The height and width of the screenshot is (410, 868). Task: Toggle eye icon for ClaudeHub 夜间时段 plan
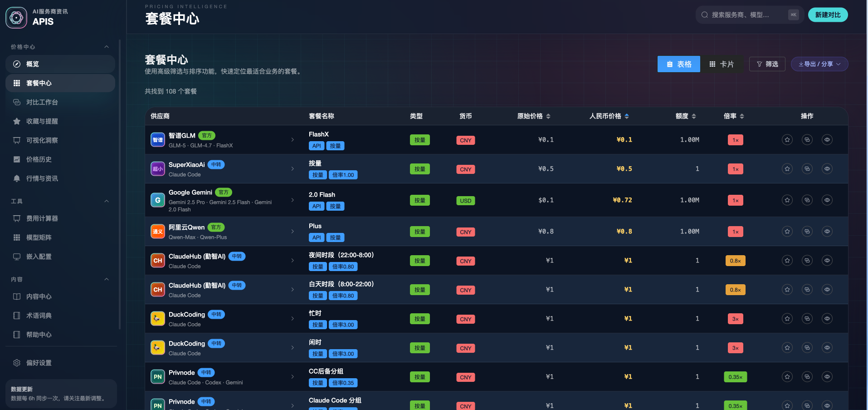click(x=827, y=261)
